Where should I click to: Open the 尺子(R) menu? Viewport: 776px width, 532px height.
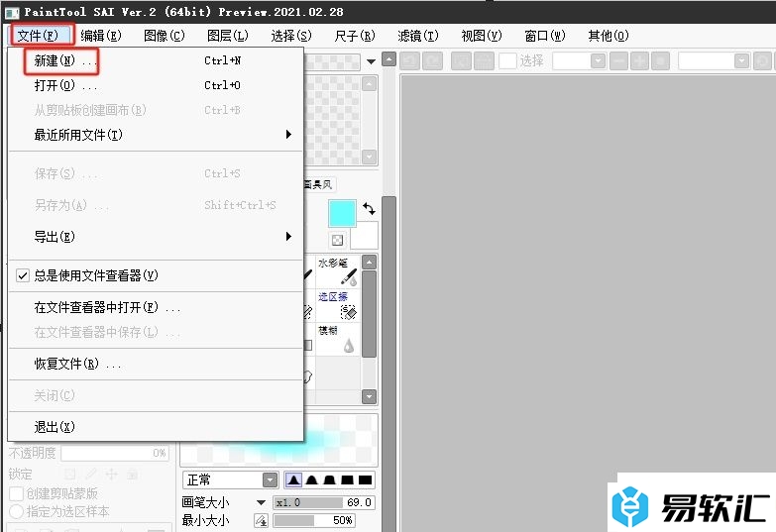click(355, 36)
